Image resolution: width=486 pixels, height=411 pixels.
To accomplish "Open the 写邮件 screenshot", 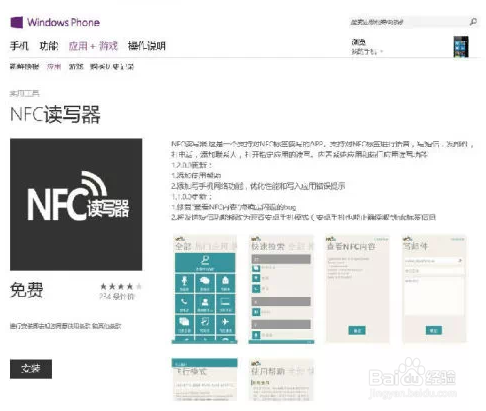I will coord(434,289).
